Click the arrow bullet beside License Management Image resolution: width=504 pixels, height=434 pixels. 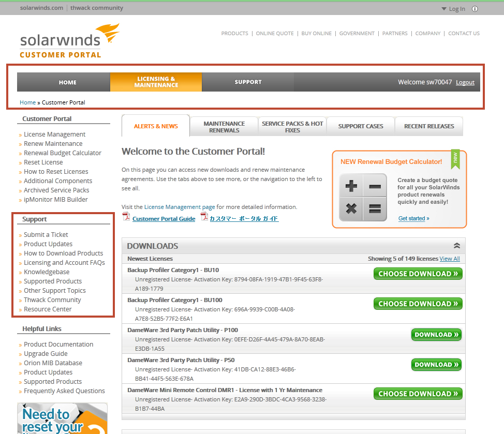pyautogui.click(x=20, y=134)
